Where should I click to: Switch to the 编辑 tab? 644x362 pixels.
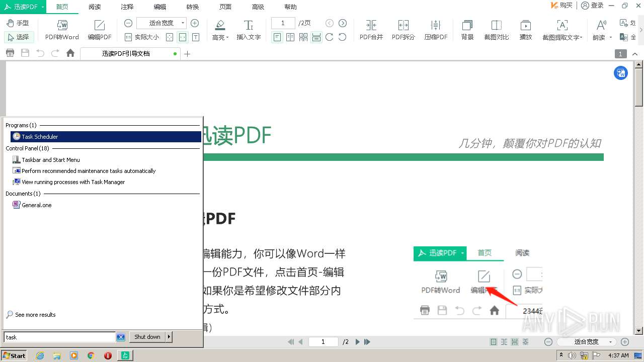click(160, 7)
